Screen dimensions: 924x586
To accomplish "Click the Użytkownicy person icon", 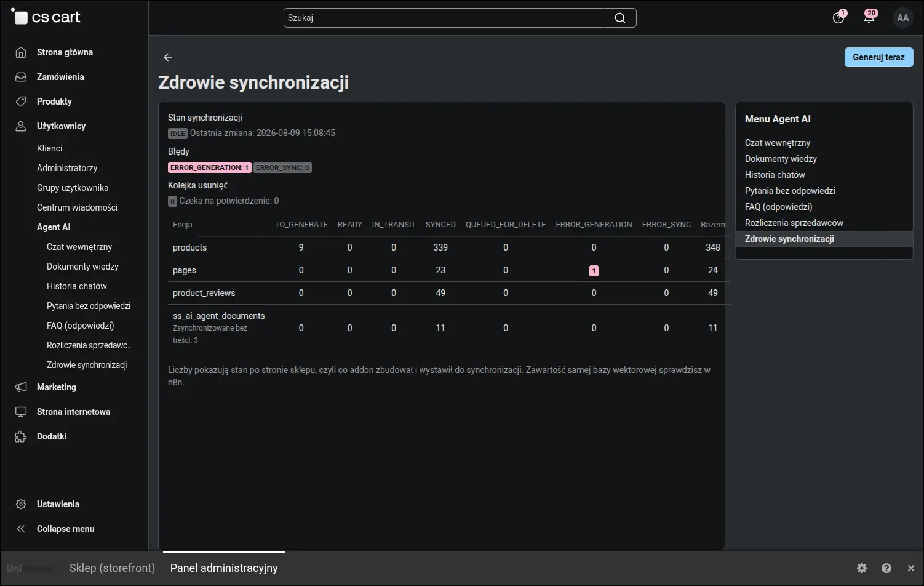I will pyautogui.click(x=21, y=126).
